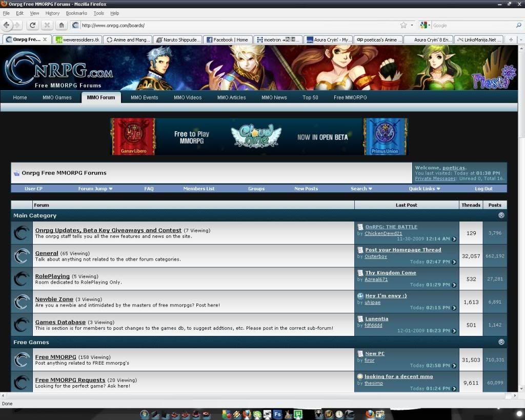
Task: Bookmark this page with the star icon
Action: [403, 25]
